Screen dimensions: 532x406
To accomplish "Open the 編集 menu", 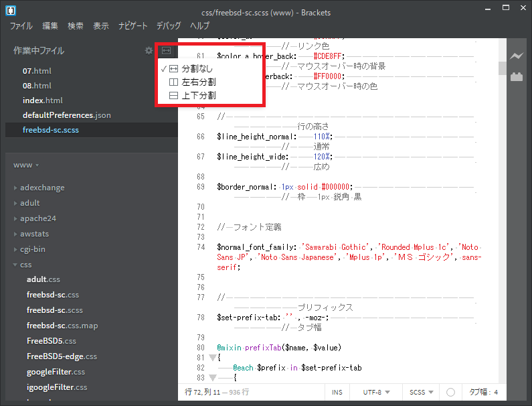I will point(50,26).
